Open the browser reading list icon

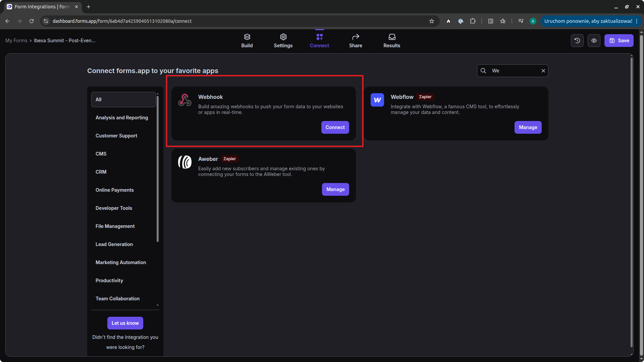point(491,21)
